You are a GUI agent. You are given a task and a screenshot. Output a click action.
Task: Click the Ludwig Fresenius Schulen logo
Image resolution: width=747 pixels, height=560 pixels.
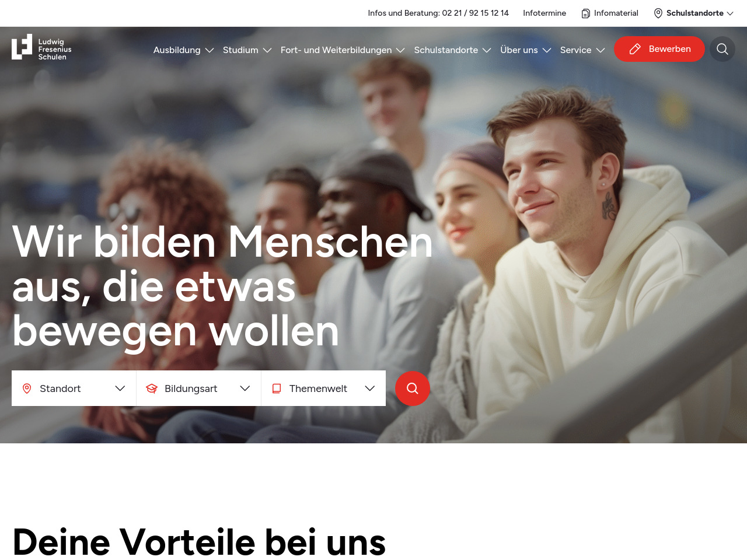(x=42, y=47)
